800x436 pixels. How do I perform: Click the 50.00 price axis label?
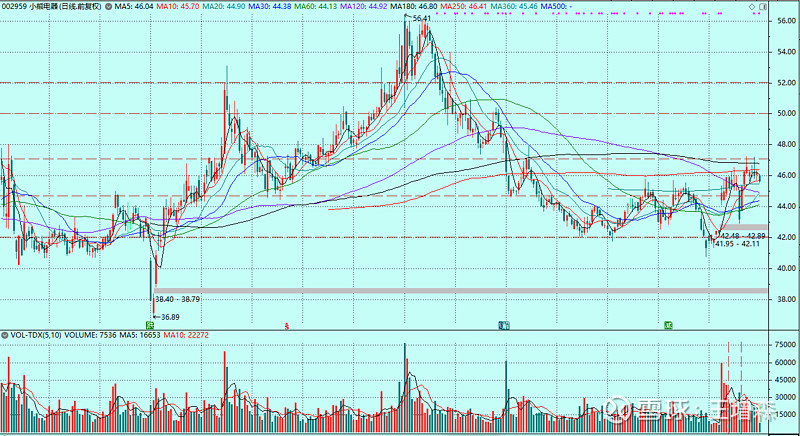[x=786, y=114]
